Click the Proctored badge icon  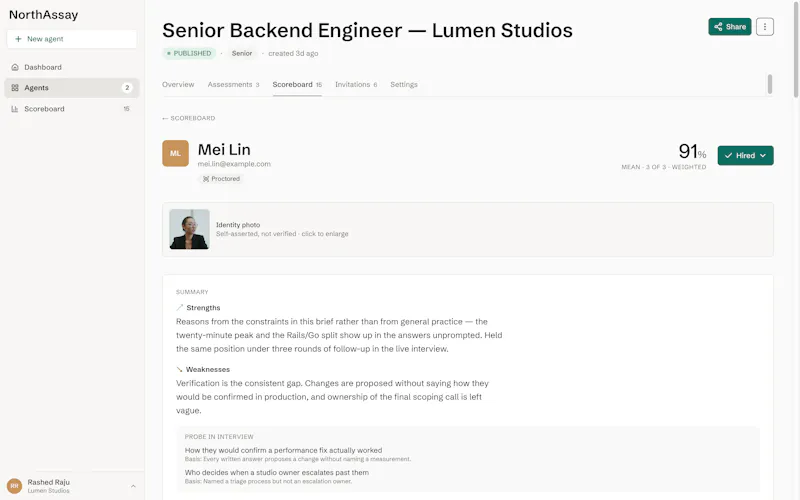(206, 179)
